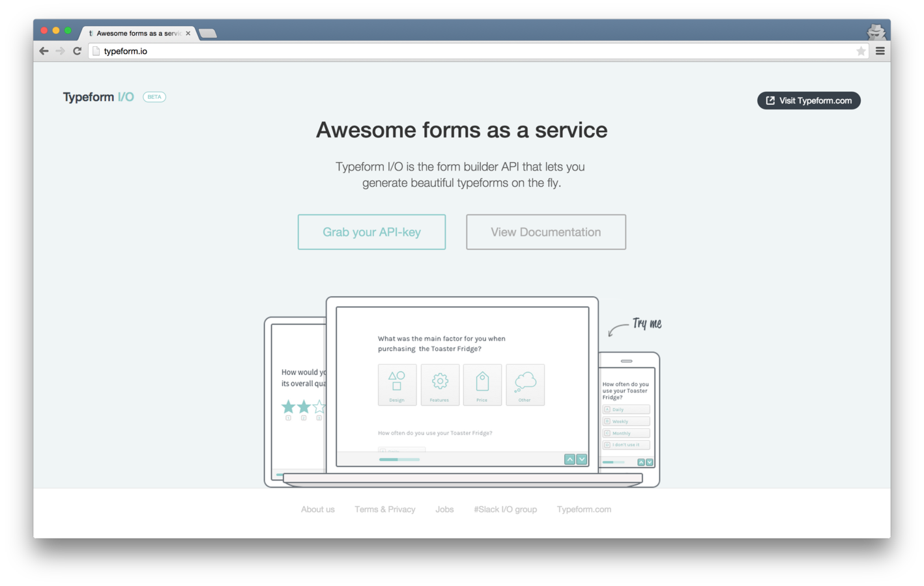924x586 pixels.
Task: Select Monthly in the phone form
Action: [626, 433]
